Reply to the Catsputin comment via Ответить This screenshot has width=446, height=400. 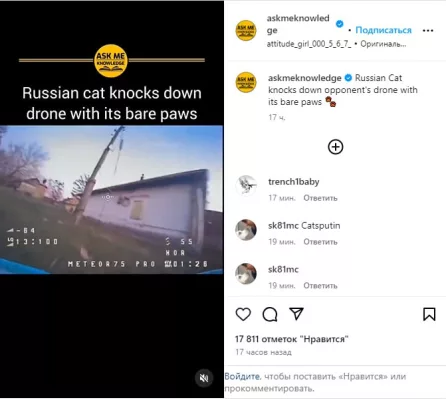coord(320,242)
